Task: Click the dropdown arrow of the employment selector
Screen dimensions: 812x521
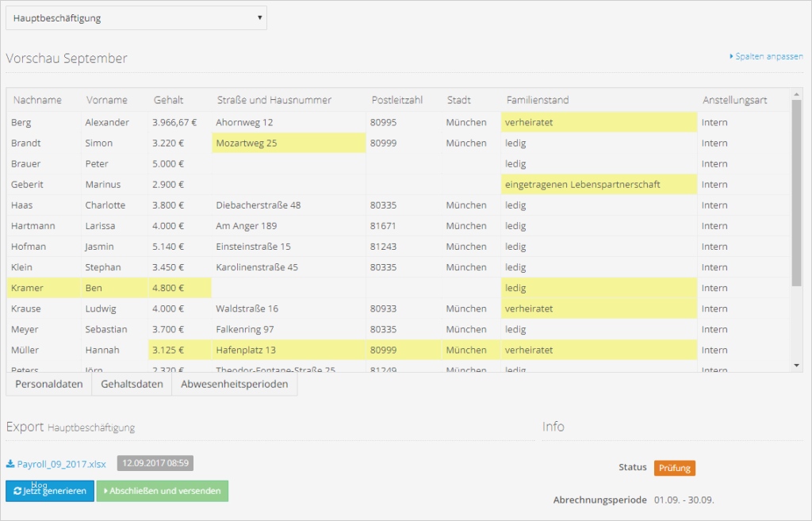Action: [259, 17]
